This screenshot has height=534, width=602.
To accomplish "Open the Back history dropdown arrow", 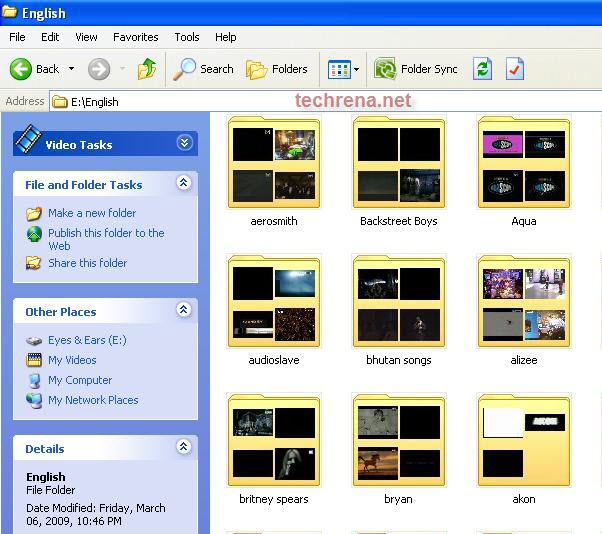I will pyautogui.click(x=71, y=69).
